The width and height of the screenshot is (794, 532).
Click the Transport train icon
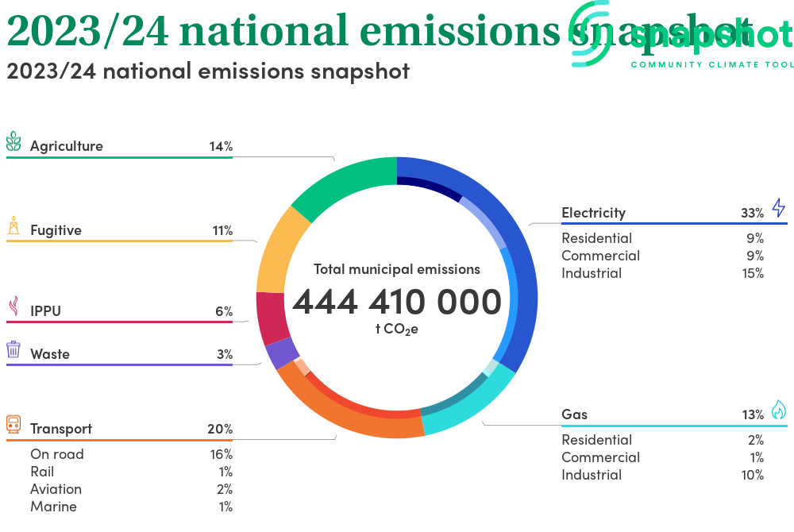pyautogui.click(x=13, y=425)
